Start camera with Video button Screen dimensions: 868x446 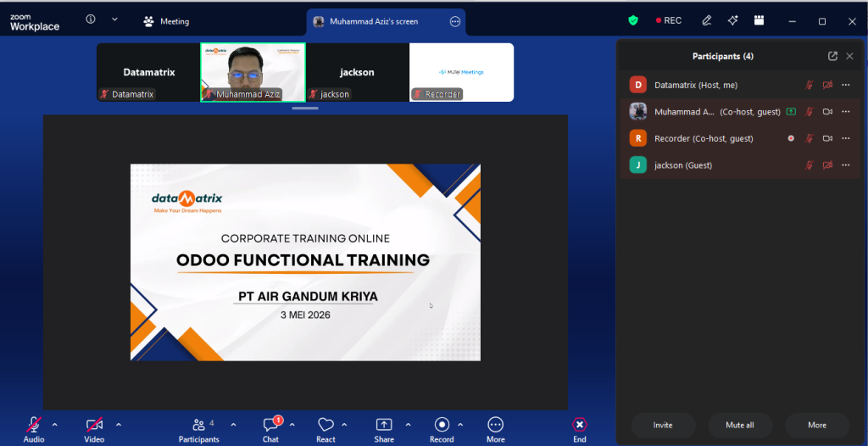[x=94, y=431]
